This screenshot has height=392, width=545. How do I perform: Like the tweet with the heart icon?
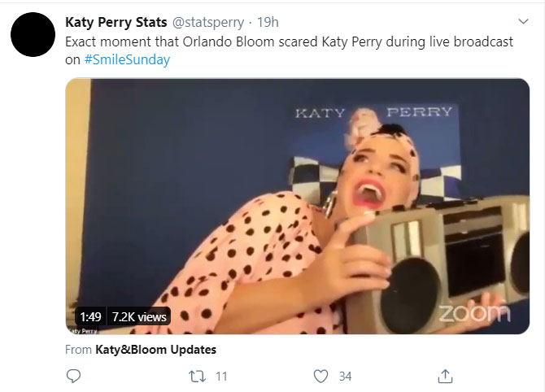(321, 376)
